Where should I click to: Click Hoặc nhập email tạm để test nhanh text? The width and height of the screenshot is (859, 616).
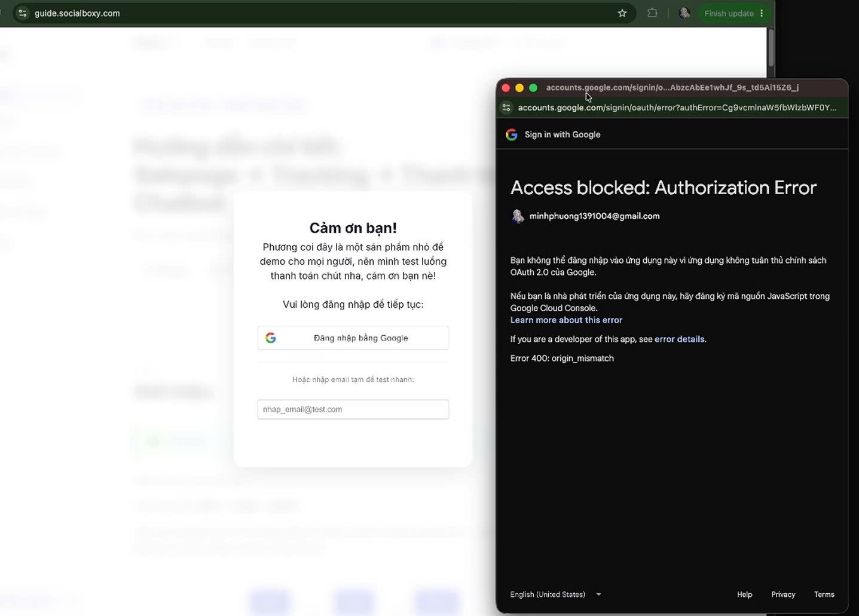pos(353,379)
